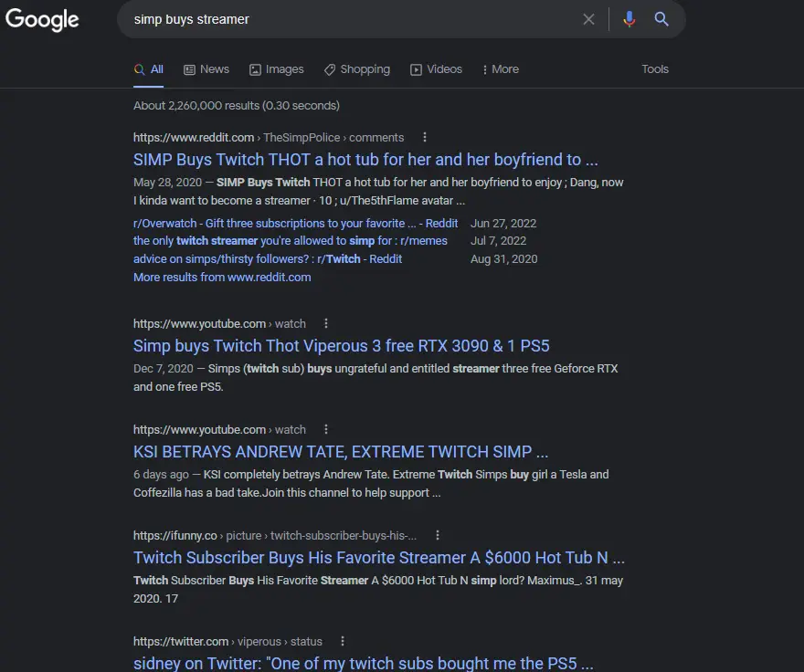Click the ifunny.co picture URL breadcrumb
Screen dimensions: 804x672
[275, 536]
